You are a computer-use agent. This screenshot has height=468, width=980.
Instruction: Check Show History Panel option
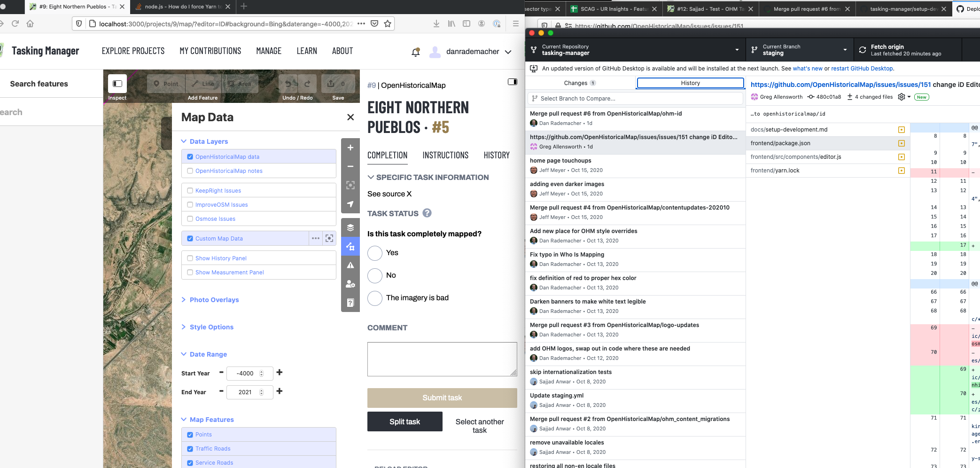coord(190,258)
